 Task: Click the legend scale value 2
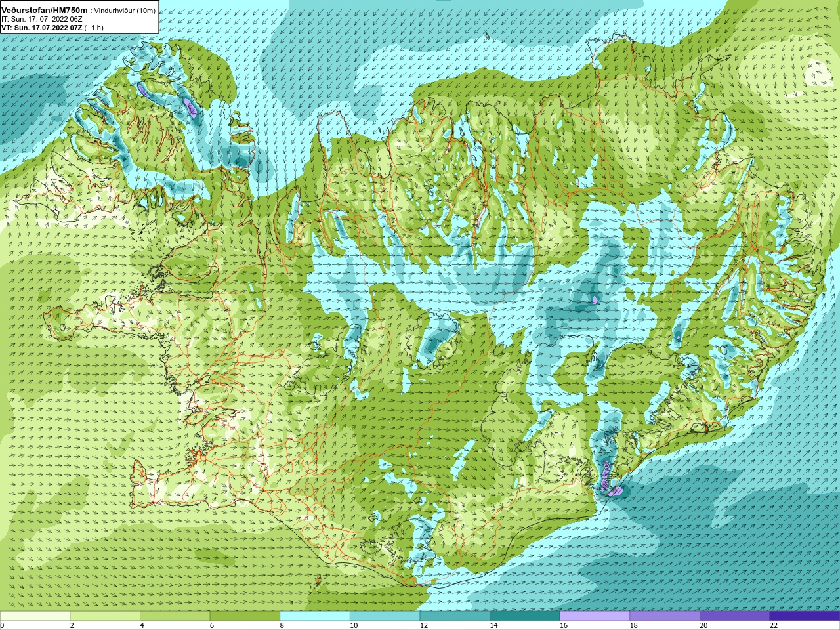(72, 625)
